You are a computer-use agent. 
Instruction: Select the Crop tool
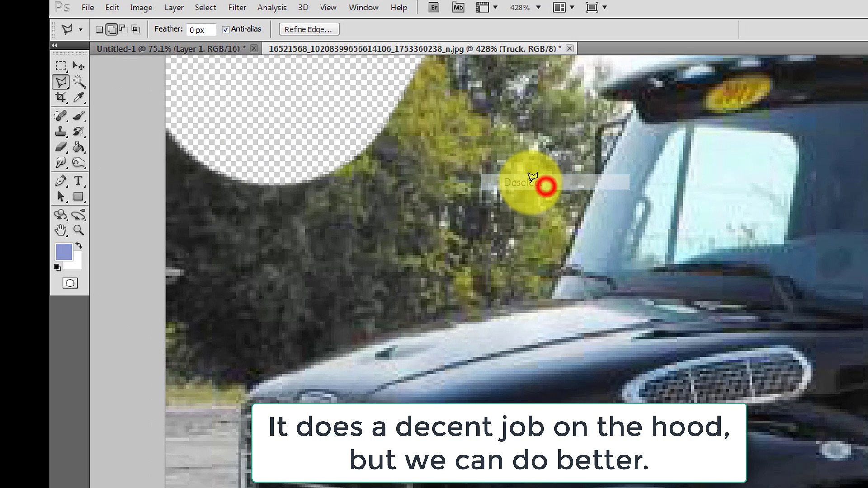(61, 97)
